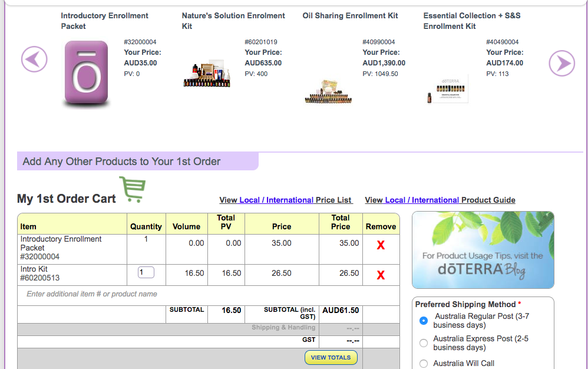
Task: Click the Intro Kit quantity field
Action: 146,272
